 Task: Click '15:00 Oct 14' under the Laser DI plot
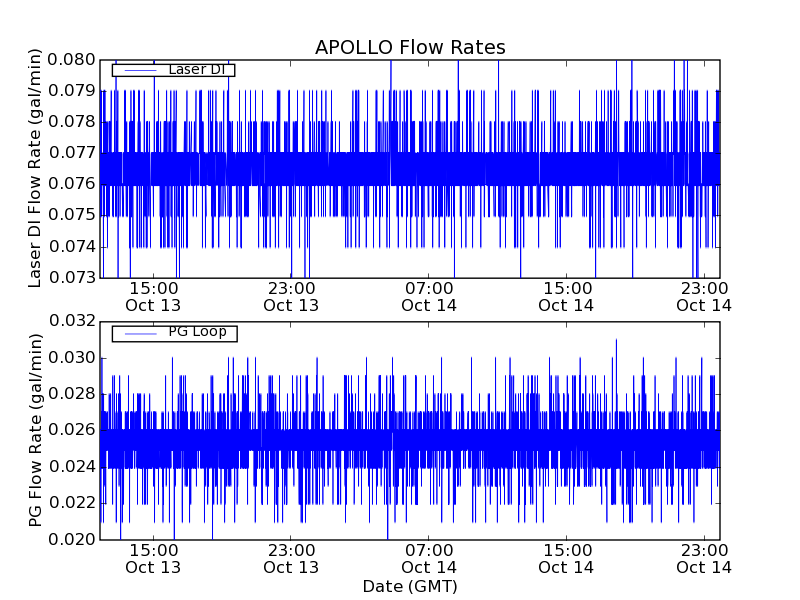point(566,297)
